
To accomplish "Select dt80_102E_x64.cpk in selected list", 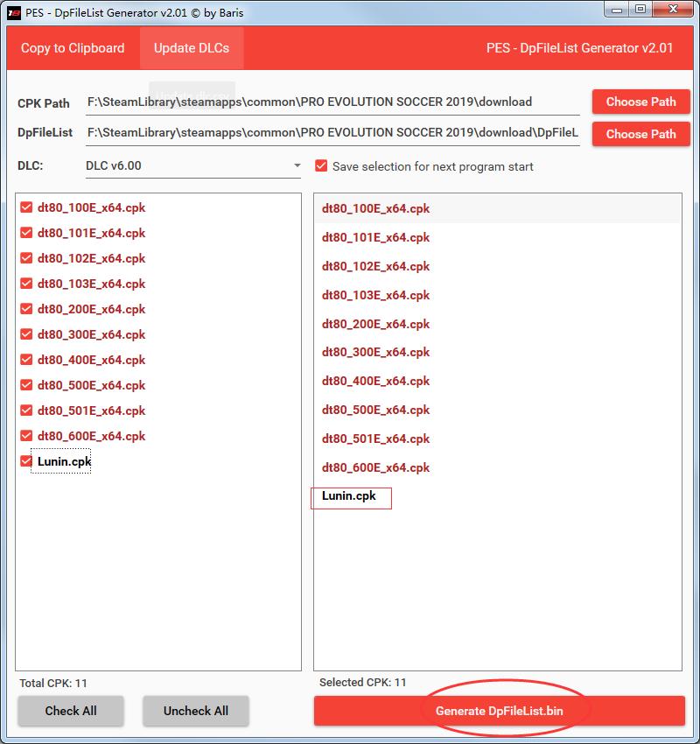I will 498,266.
